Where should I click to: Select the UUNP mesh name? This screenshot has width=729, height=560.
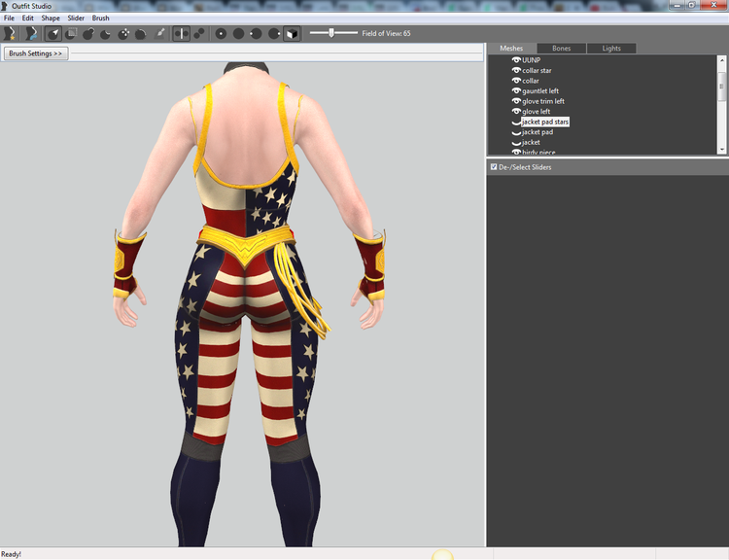(x=531, y=60)
